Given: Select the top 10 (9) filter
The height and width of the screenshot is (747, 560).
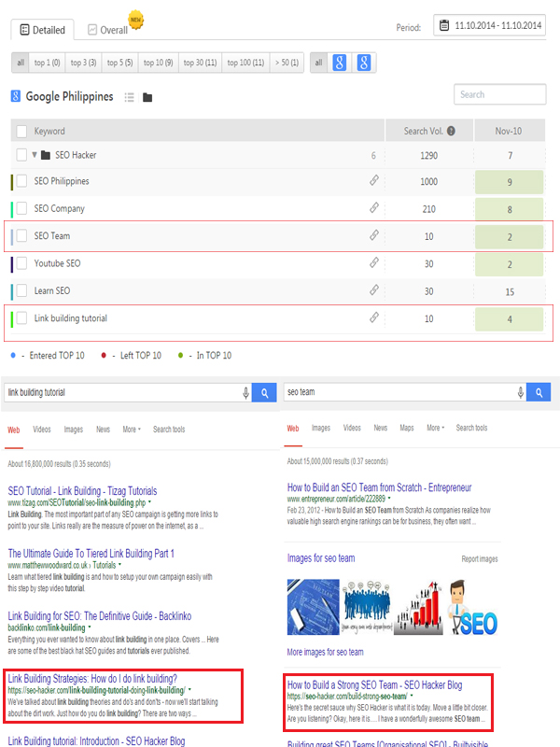Looking at the screenshot, I should 157,63.
